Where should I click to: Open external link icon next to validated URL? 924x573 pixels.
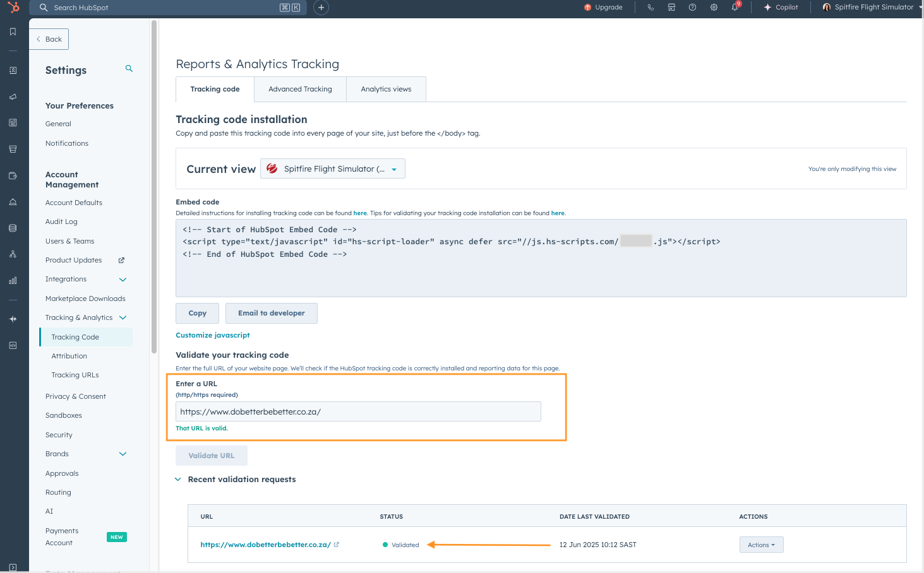coord(336,545)
